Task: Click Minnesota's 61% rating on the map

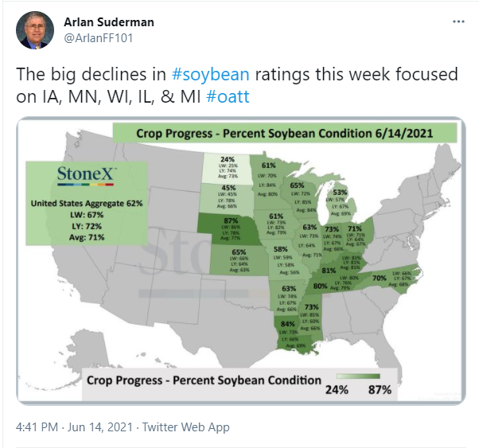Action: pos(268,166)
